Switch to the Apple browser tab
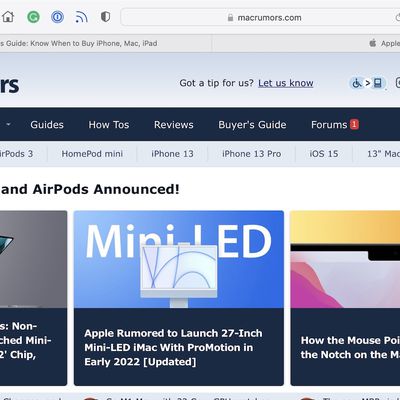Image resolution: width=400 pixels, height=400 pixels. pyautogui.click(x=307, y=43)
